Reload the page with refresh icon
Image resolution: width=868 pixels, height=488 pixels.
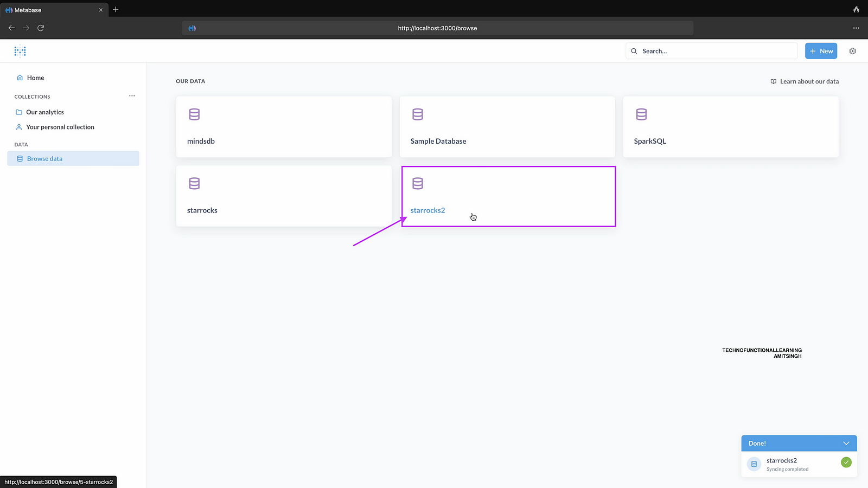pos(41,28)
